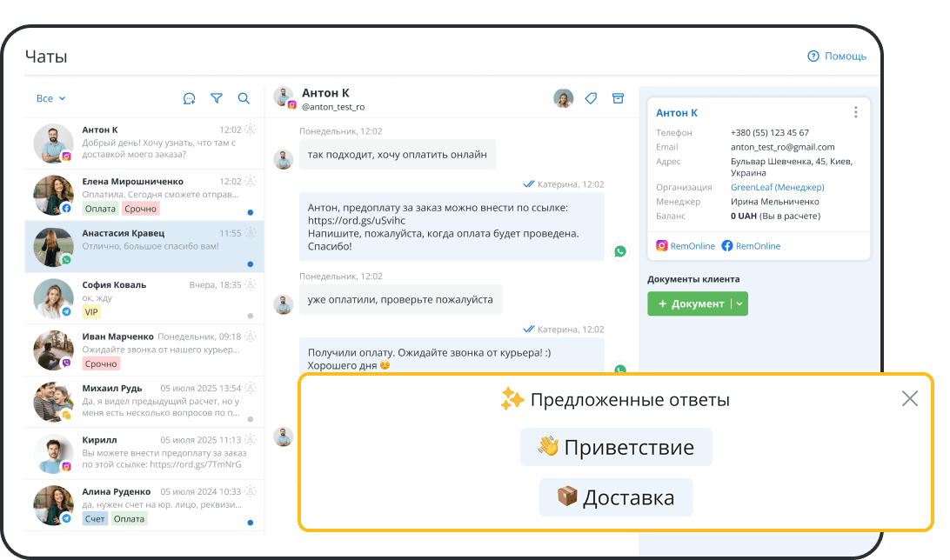950x560 pixels.
Task: Open chat search with the magnifier icon
Action: pos(244,98)
